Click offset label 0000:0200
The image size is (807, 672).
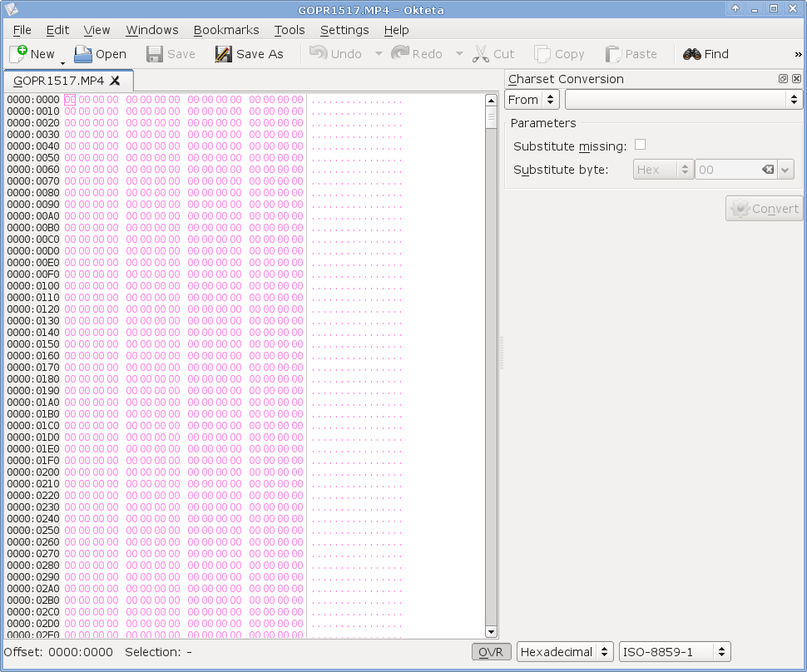click(33, 472)
